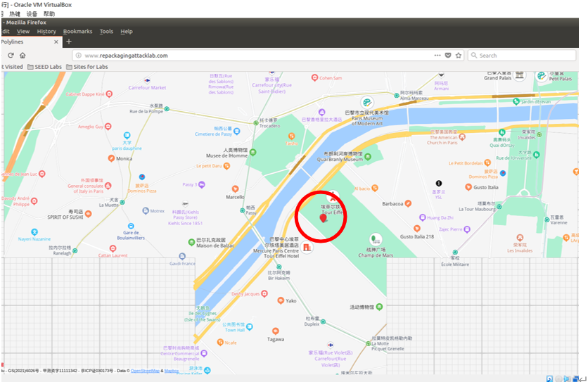Viewport: 588px width, 382px height.
Task: Click the Ncafe marker
Action: (221, 342)
